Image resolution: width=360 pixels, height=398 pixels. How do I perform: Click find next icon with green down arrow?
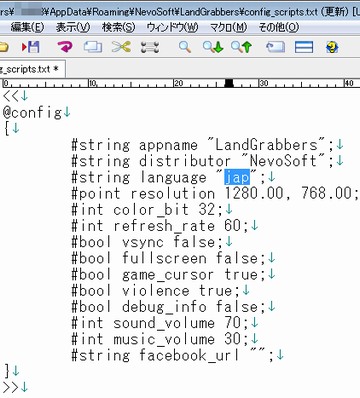(213, 47)
